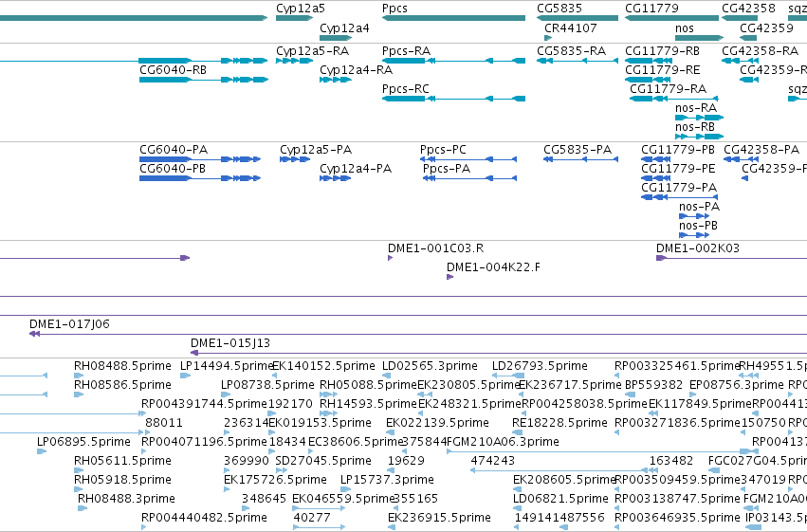Image resolution: width=807 pixels, height=532 pixels.
Task: Open the CG6040-PB protein feature
Action: point(200,178)
